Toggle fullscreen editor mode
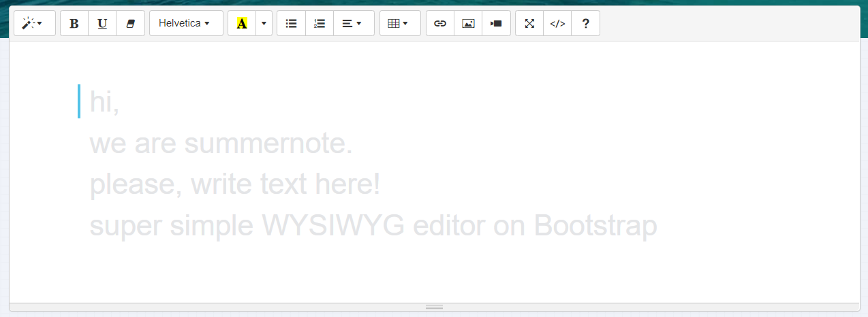This screenshot has height=317, width=868. click(529, 23)
